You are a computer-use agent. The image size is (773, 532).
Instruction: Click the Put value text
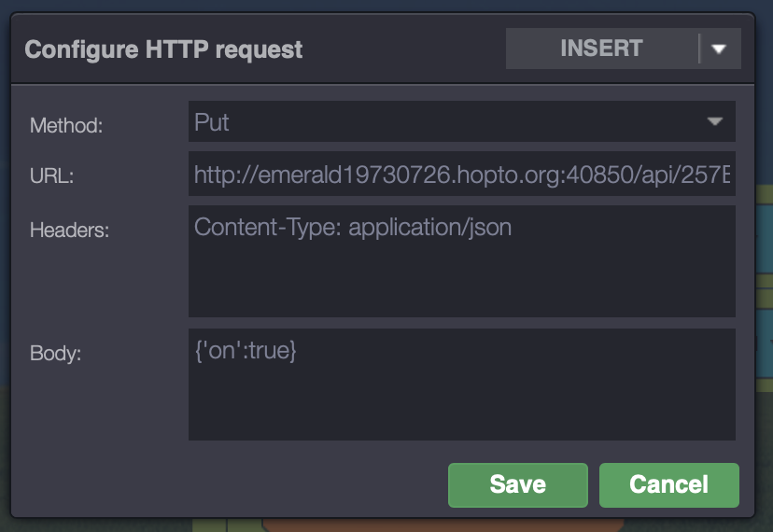[x=212, y=122]
